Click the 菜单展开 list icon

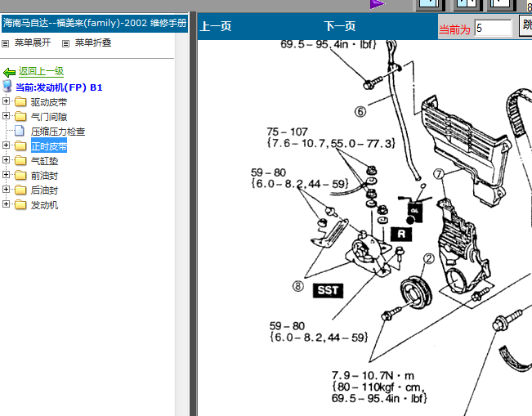[x=5, y=44]
